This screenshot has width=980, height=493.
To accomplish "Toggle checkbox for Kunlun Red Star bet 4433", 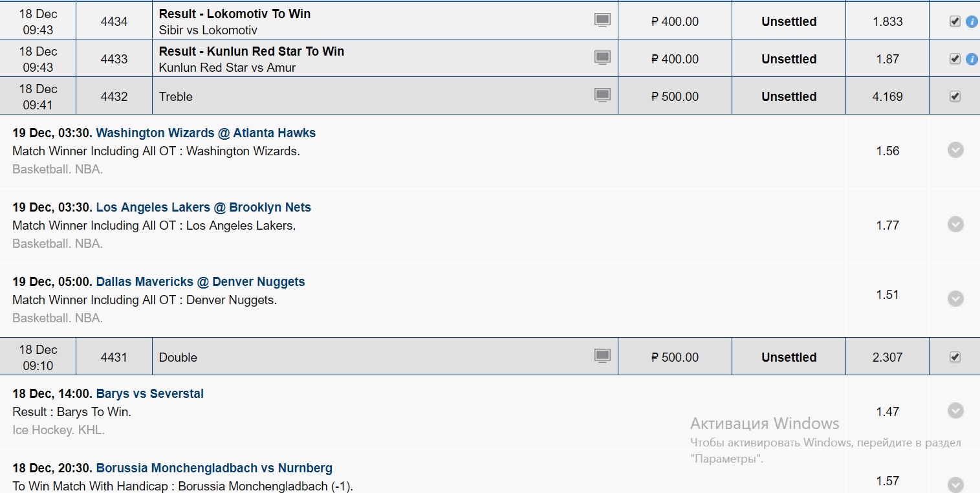I will coord(955,59).
